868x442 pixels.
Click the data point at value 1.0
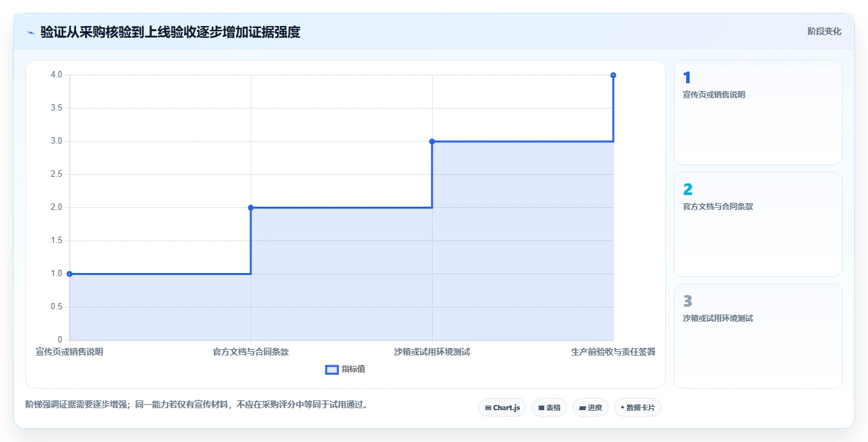click(x=70, y=274)
